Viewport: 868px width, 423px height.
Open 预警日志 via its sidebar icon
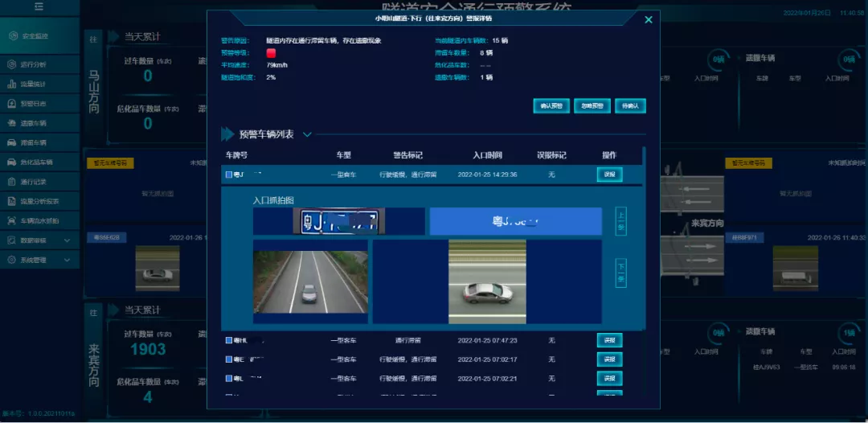pos(12,104)
